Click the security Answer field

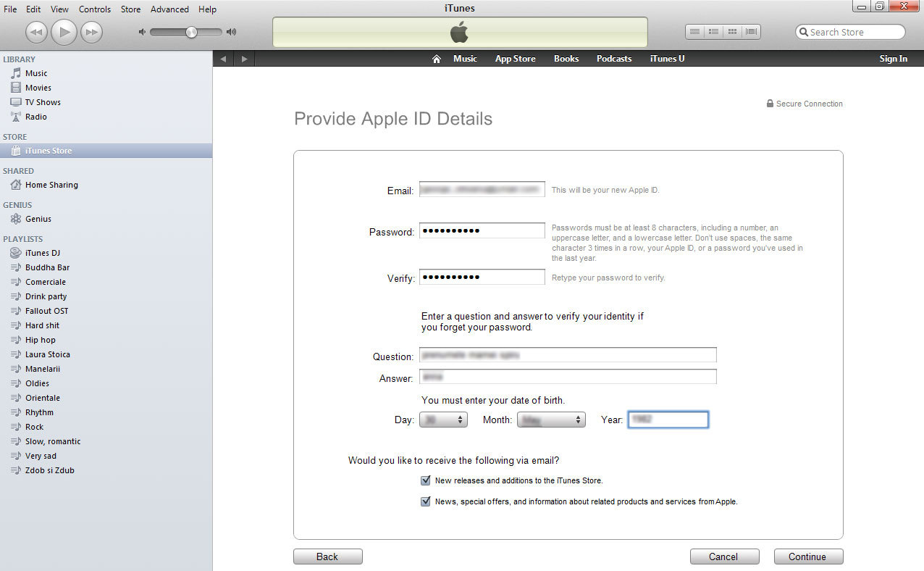[x=568, y=378]
